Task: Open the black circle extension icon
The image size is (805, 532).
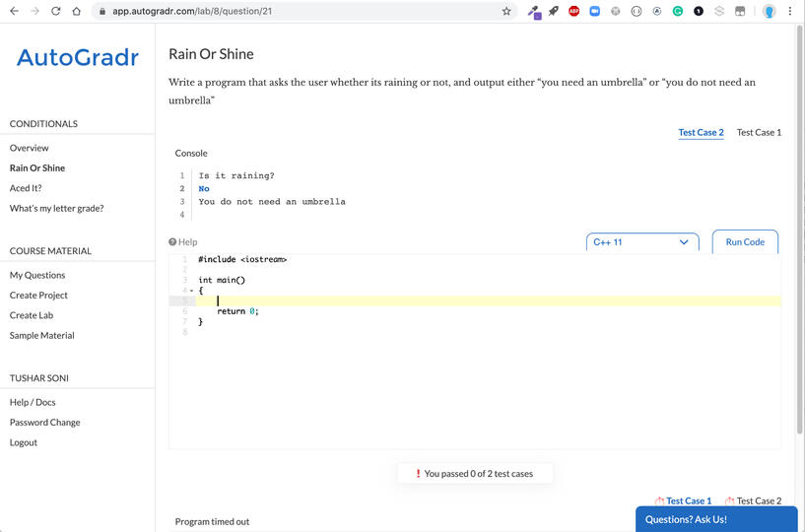Action: [699, 11]
